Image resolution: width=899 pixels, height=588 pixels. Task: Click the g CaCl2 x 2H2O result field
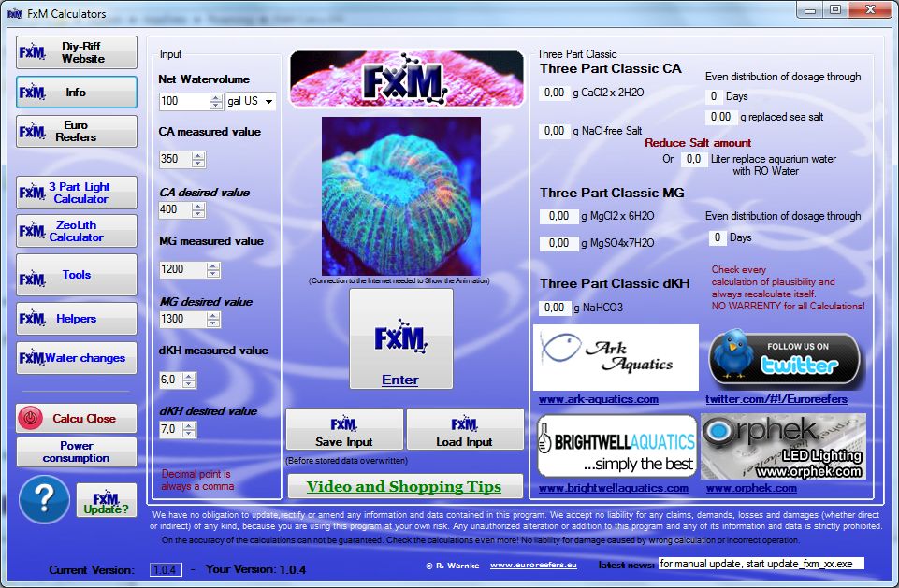[x=554, y=93]
